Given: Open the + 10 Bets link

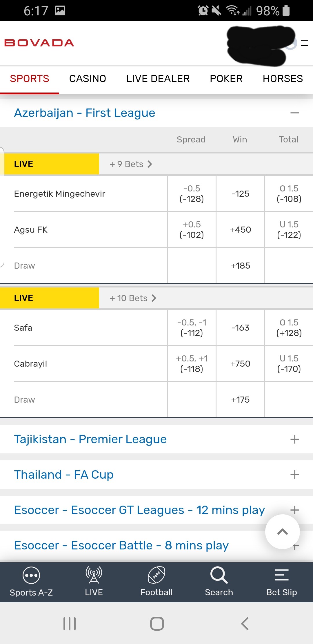Looking at the screenshot, I should (x=133, y=298).
